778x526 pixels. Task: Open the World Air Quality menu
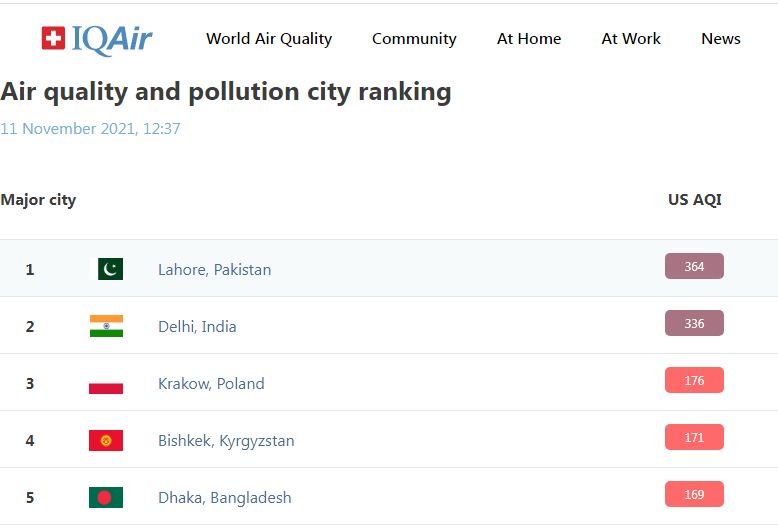269,39
